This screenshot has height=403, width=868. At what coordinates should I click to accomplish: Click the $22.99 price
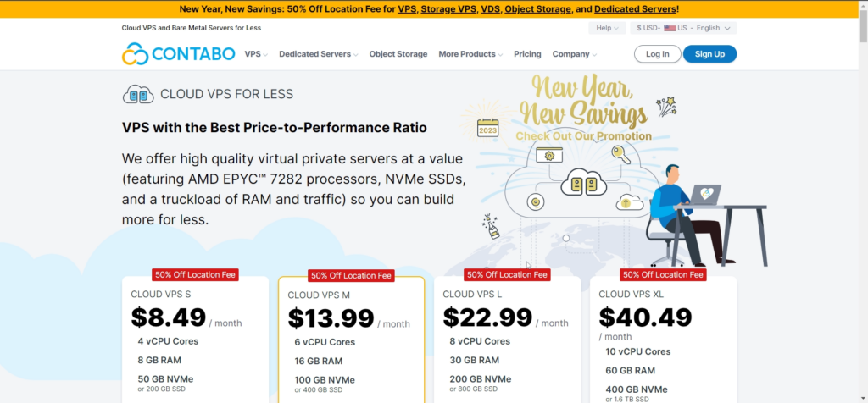[x=487, y=317]
